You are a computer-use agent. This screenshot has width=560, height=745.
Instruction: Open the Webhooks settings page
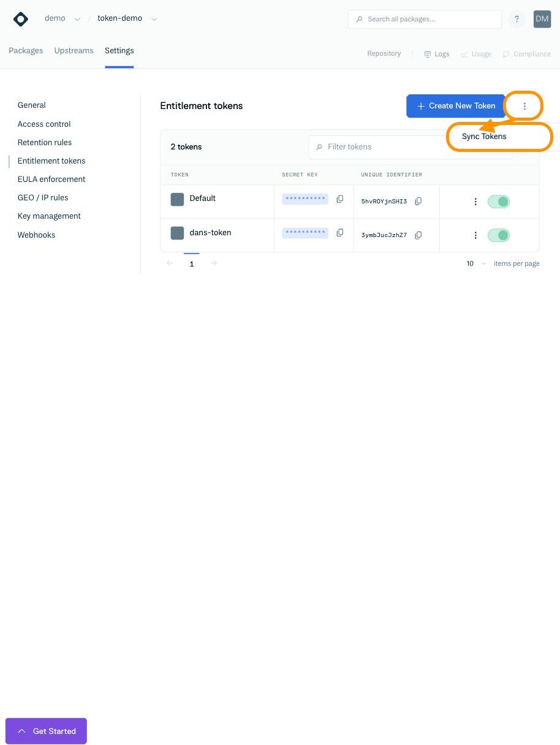click(36, 235)
